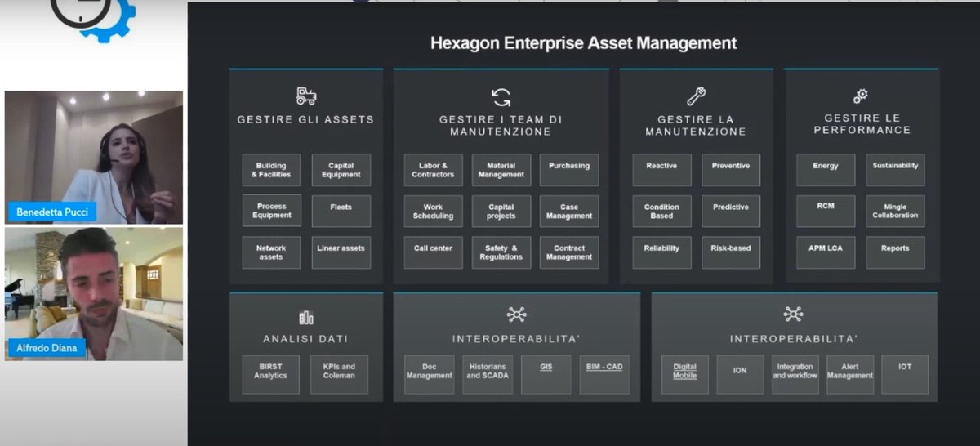Viewport: 980px width, 446px height.
Task: Select the Alert Management tile
Action: click(x=850, y=375)
